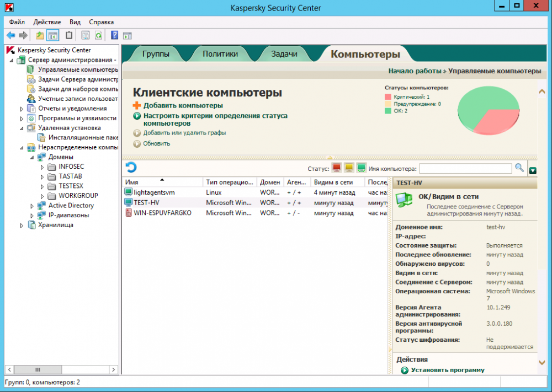This screenshot has width=552, height=392.
Task: Open the dark green filter dropdown arrow
Action: (x=533, y=171)
